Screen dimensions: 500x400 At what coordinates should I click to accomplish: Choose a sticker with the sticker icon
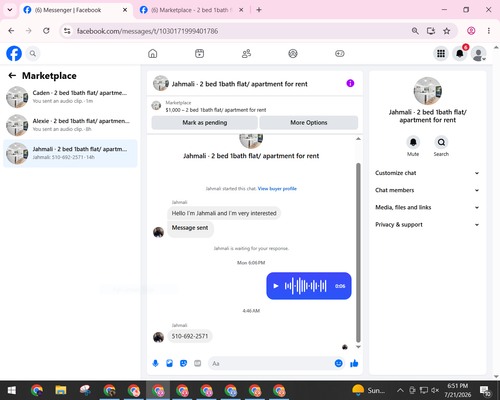[183, 363]
